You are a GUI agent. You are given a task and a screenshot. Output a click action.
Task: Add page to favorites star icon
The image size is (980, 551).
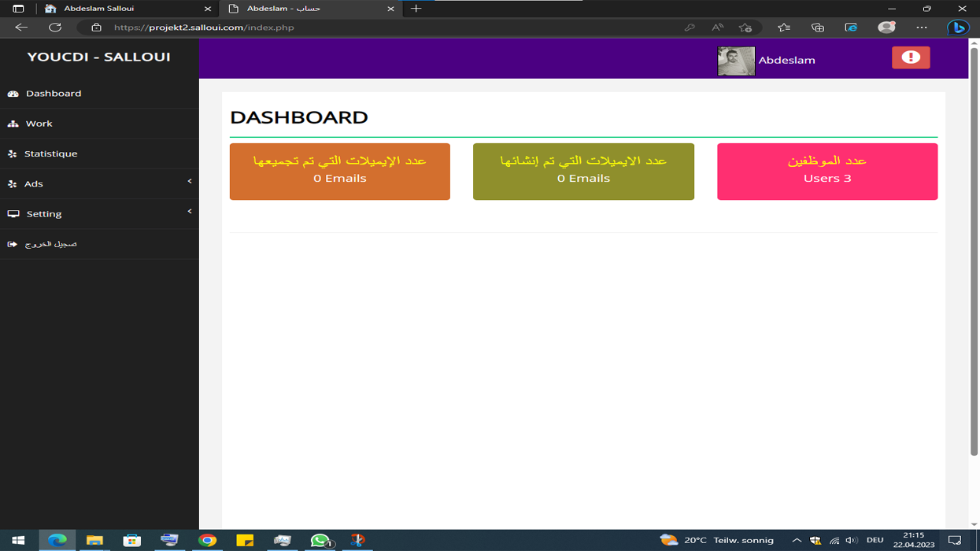click(x=745, y=28)
